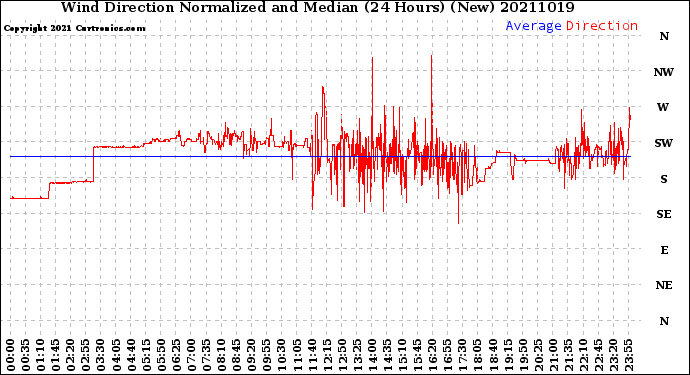Click the '14:35' time label
This screenshot has width=690, height=375.
coord(387,355)
